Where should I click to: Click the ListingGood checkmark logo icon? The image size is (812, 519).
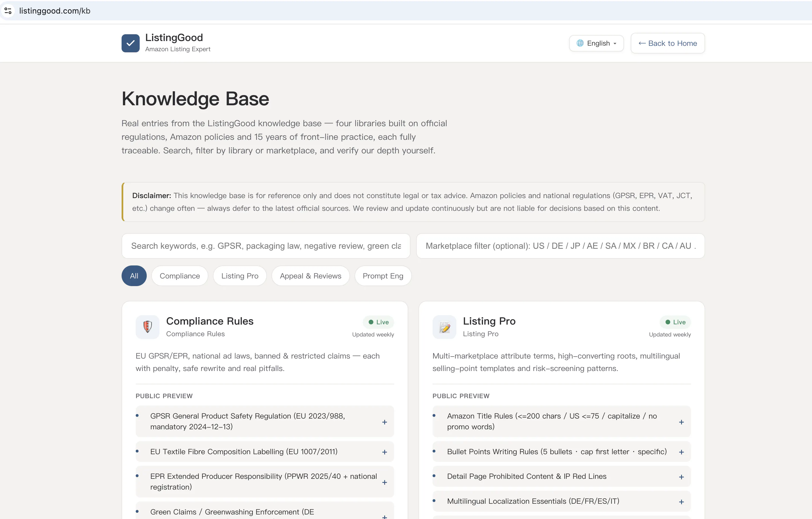pos(131,43)
